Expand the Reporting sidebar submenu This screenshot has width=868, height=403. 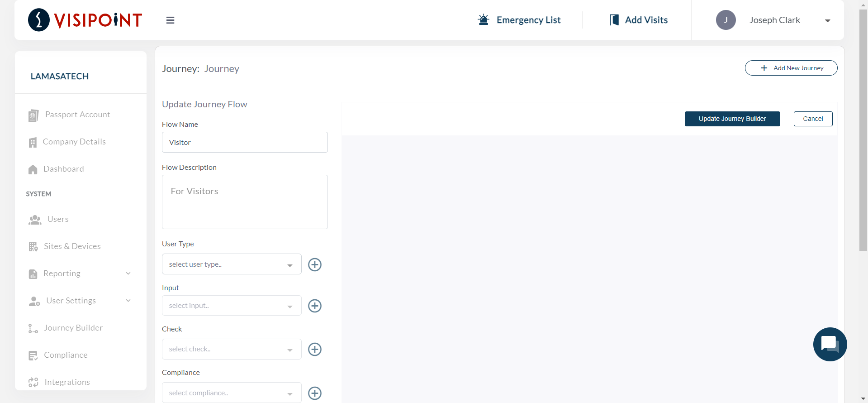pyautogui.click(x=128, y=273)
